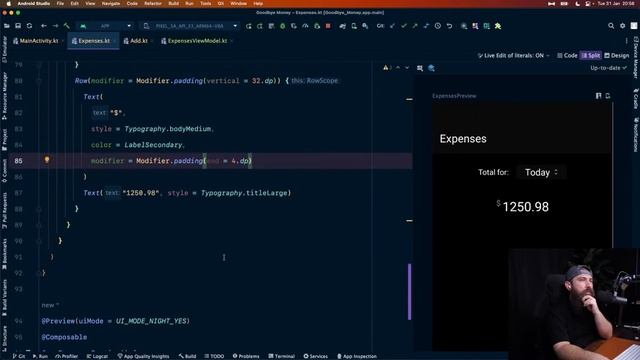The height and width of the screenshot is (360, 640).
Task: Show Git history clock icon
Action: tap(438, 26)
